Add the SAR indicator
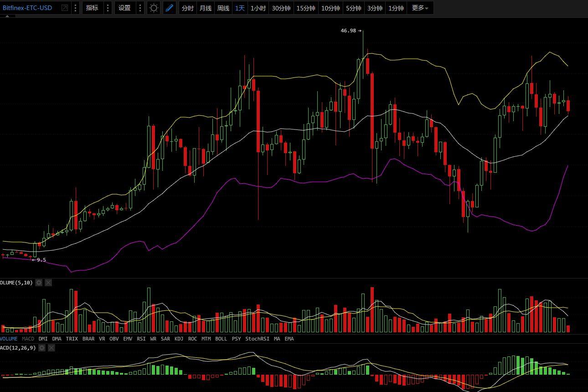The height and width of the screenshot is (392, 588). [x=165, y=339]
